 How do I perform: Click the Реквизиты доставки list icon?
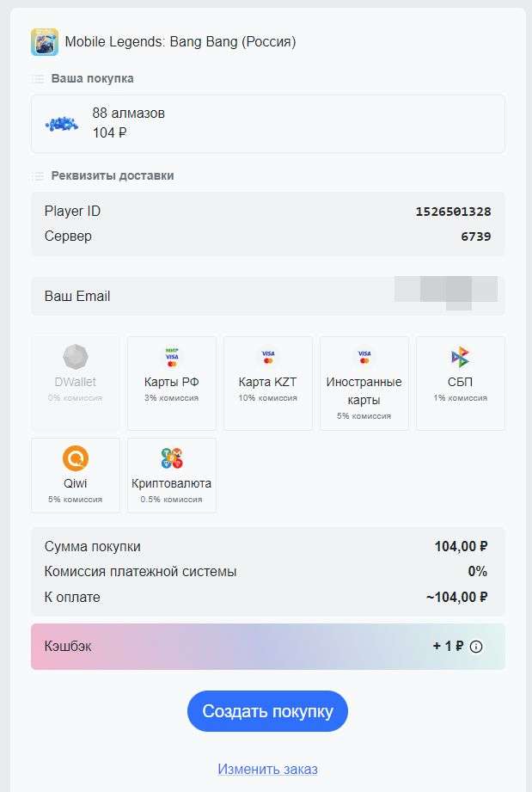pyautogui.click(x=38, y=176)
